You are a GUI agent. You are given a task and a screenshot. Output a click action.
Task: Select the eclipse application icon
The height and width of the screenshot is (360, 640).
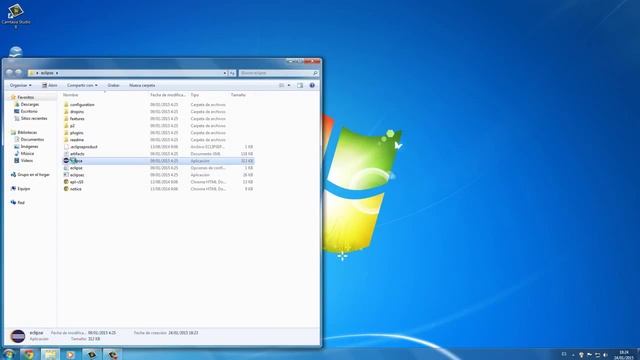66,161
